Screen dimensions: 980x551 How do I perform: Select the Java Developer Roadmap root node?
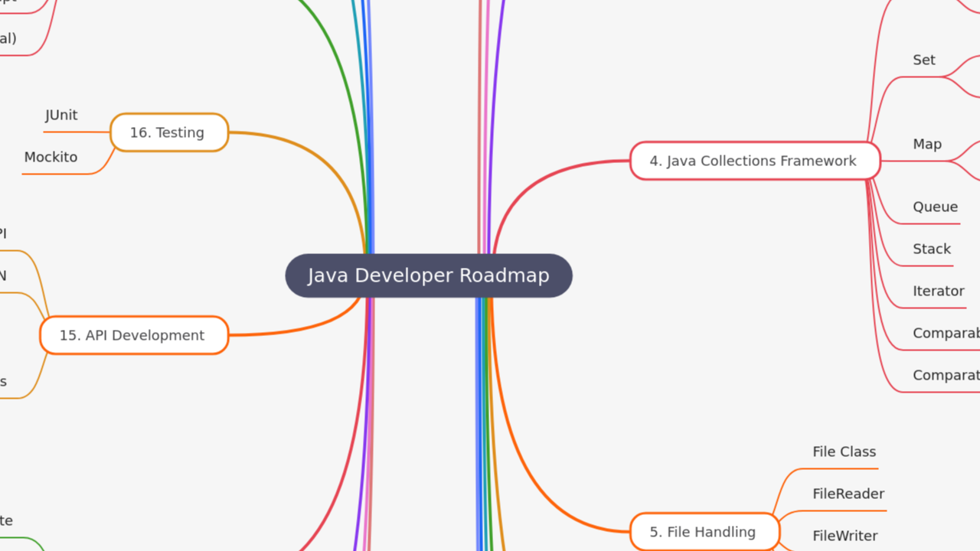(x=429, y=275)
